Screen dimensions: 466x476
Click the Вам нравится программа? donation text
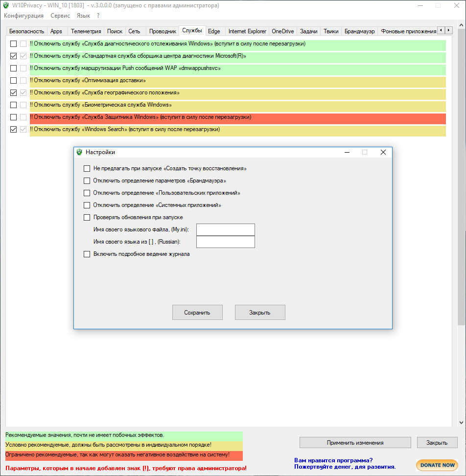tap(333, 460)
